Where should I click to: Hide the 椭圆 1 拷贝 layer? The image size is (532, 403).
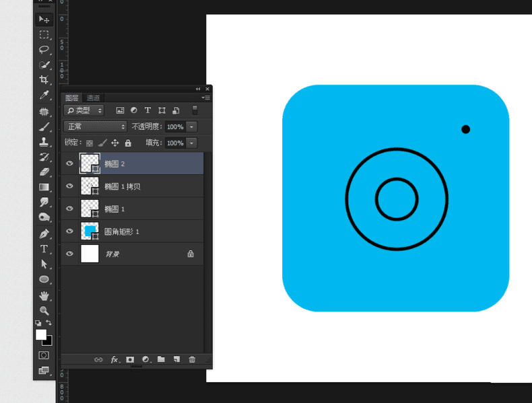(x=69, y=186)
